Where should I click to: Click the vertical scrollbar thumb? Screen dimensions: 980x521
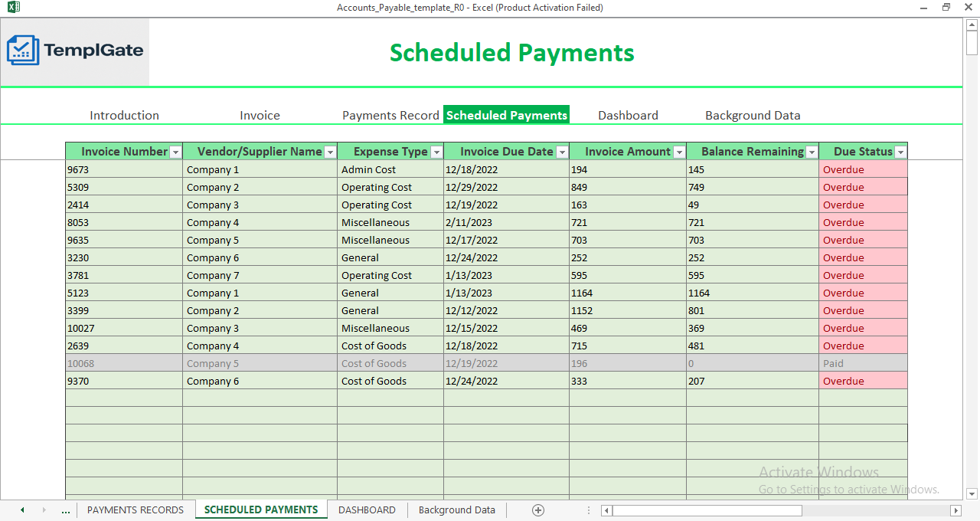(x=972, y=43)
